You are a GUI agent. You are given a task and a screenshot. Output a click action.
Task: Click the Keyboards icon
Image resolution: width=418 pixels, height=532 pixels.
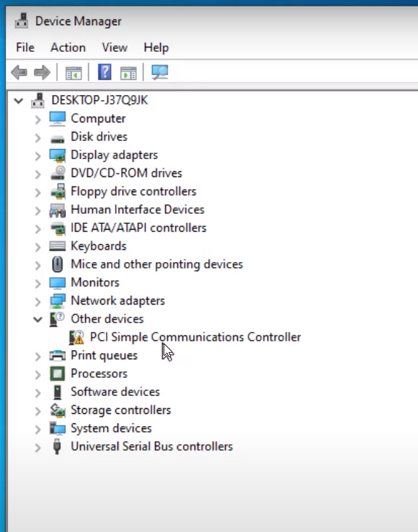(x=58, y=246)
